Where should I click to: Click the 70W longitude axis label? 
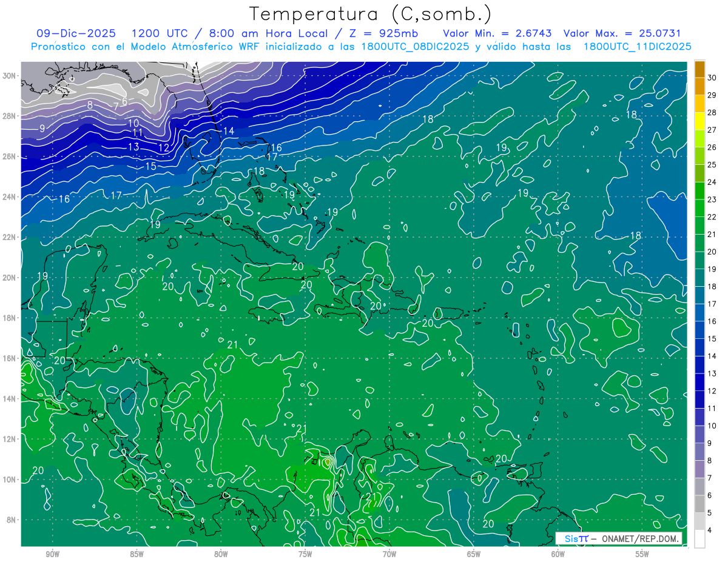click(x=389, y=554)
